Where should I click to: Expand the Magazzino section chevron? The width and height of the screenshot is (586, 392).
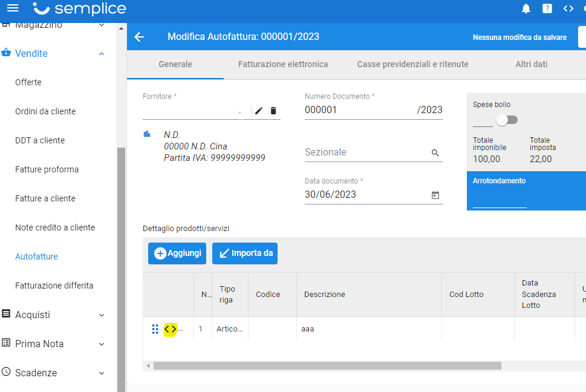click(102, 25)
